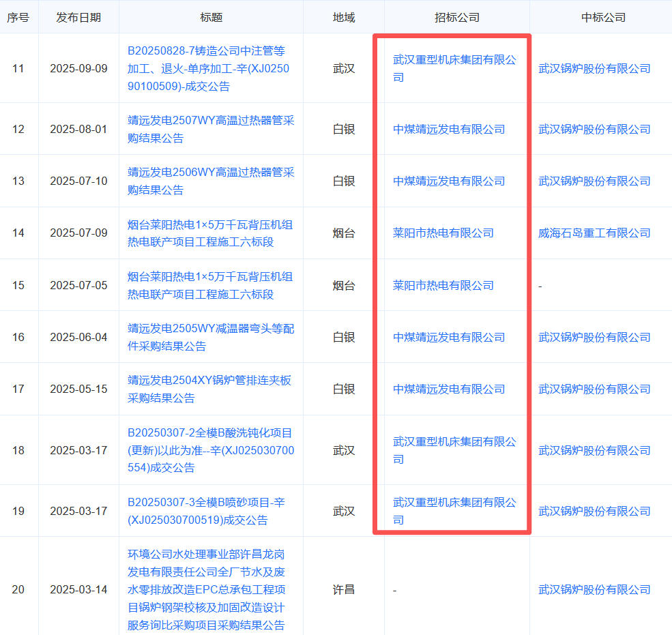Open 武汉锅炉股份有限公司 winner in row 11
Viewport: 672px width, 635px height.
(x=594, y=69)
